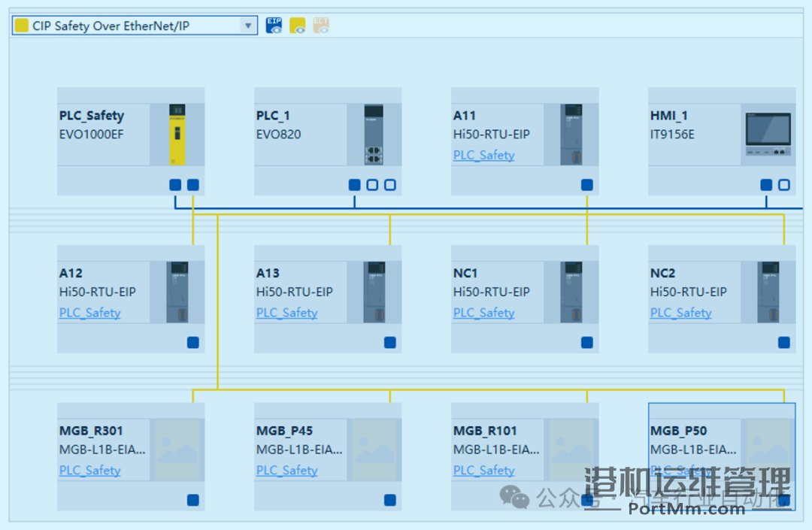The width and height of the screenshot is (812, 530).
Task: Click the first empty port square on PLC_1
Action: (371, 184)
